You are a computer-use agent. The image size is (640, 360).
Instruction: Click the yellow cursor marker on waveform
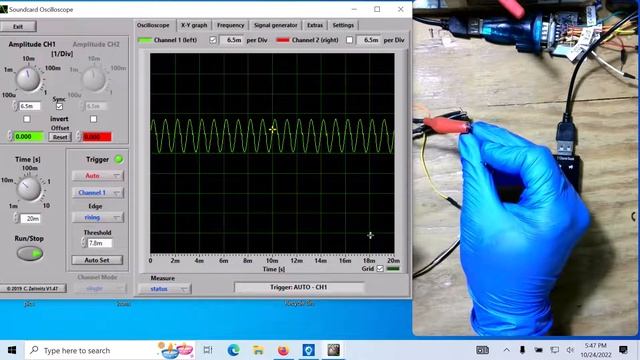[x=272, y=130]
